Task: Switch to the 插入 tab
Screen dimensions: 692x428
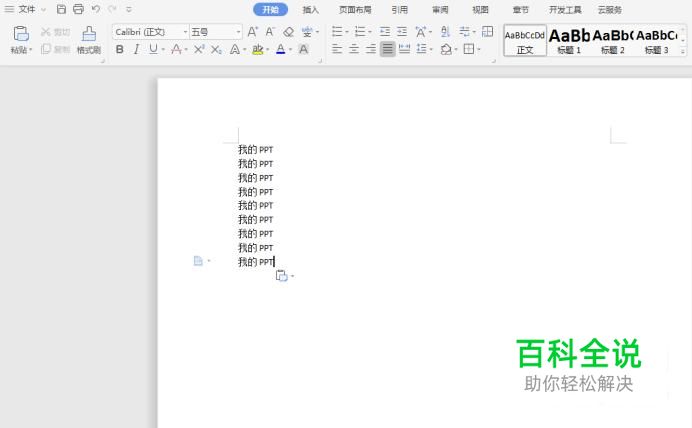Action: 311,9
